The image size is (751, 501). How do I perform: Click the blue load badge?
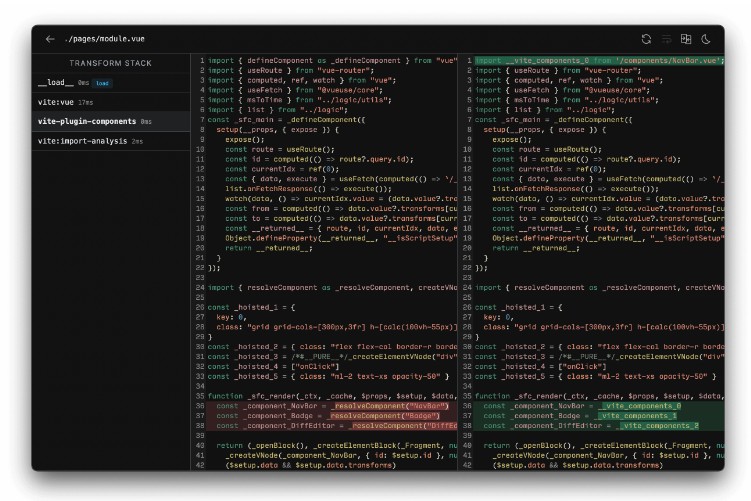[x=102, y=83]
